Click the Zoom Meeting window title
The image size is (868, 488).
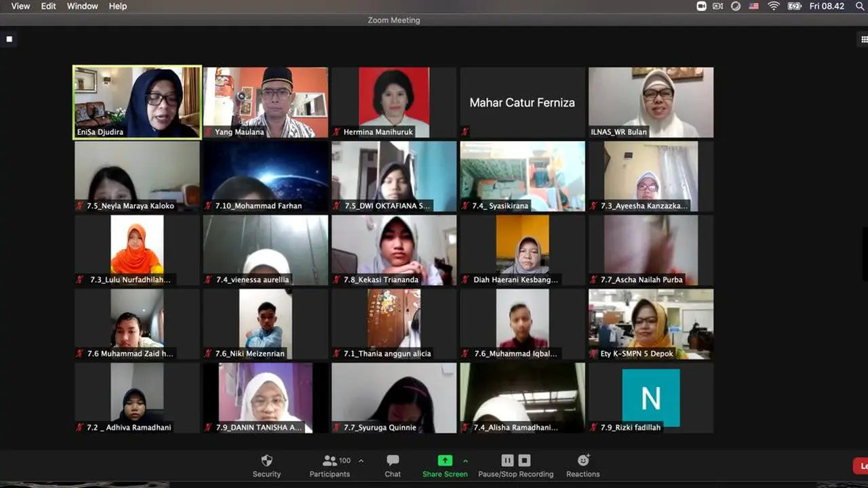394,20
